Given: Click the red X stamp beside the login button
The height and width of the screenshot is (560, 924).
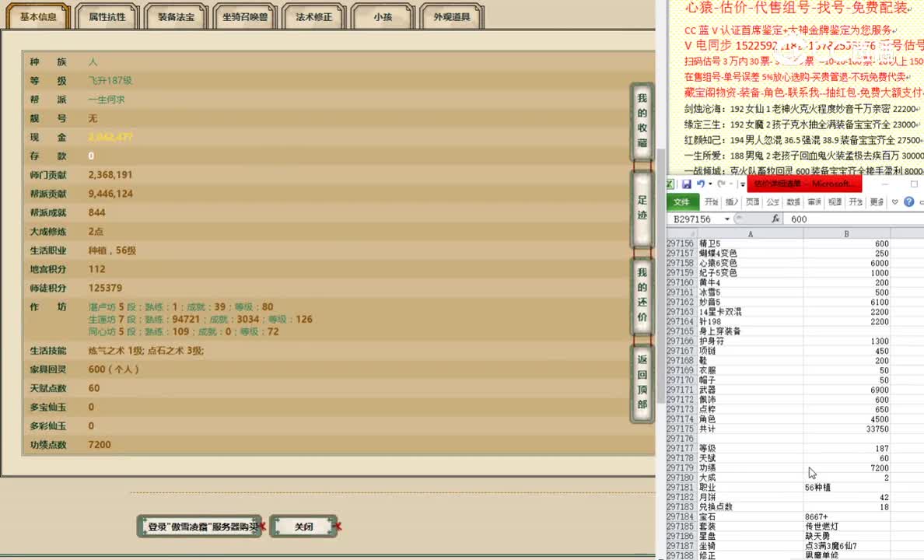Looking at the screenshot, I should [264, 527].
